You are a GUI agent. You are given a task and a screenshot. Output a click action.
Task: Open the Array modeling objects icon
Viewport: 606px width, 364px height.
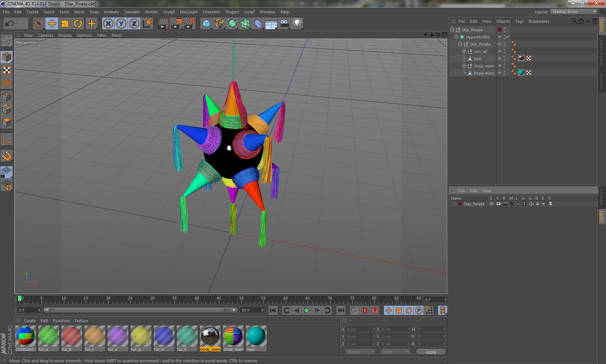pos(245,24)
